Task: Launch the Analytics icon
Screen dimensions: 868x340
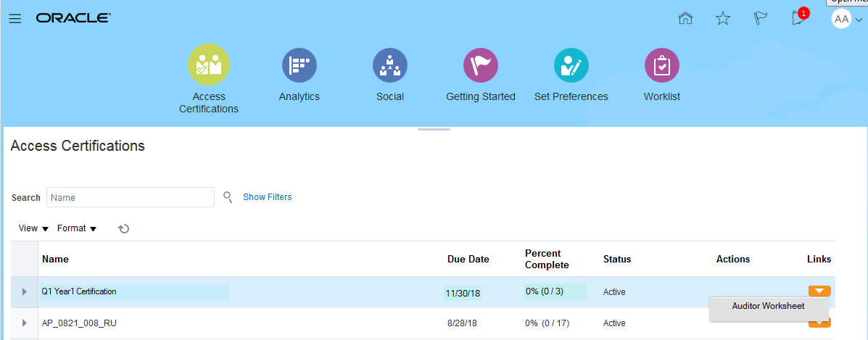Action: click(x=299, y=65)
